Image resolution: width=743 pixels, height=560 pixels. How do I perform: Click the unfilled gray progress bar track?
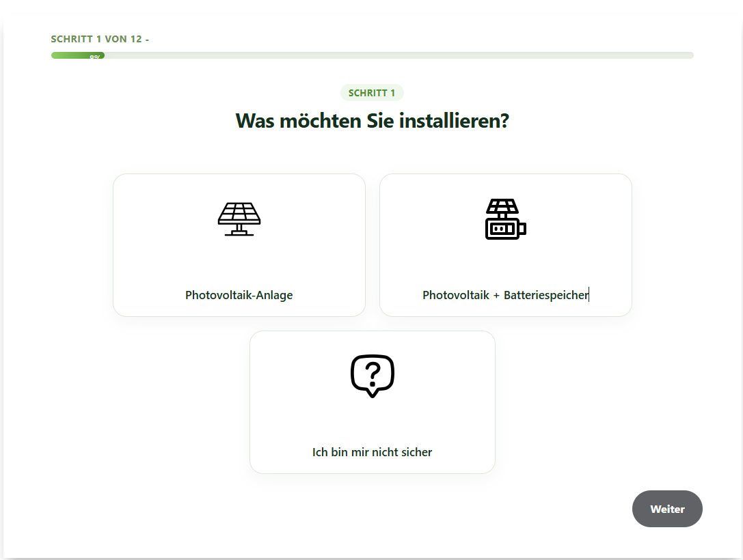pyautogui.click(x=399, y=55)
